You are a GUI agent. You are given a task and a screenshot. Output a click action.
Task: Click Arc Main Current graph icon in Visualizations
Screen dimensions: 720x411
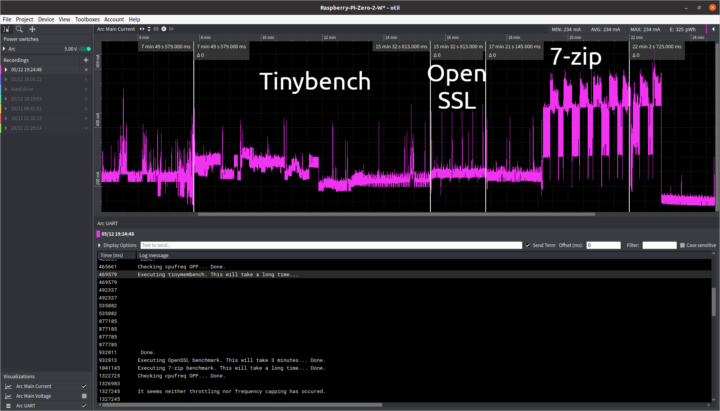[8, 387]
